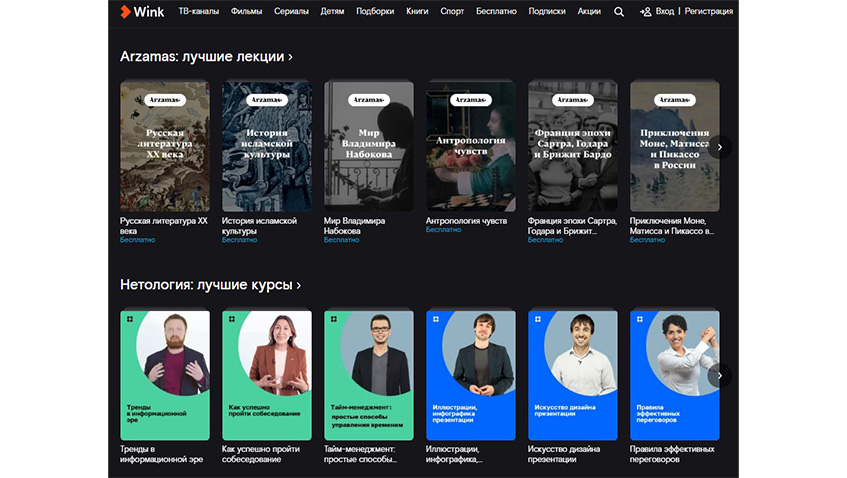Open Подписки menu item
This screenshot has width=847, height=478.
click(x=547, y=11)
